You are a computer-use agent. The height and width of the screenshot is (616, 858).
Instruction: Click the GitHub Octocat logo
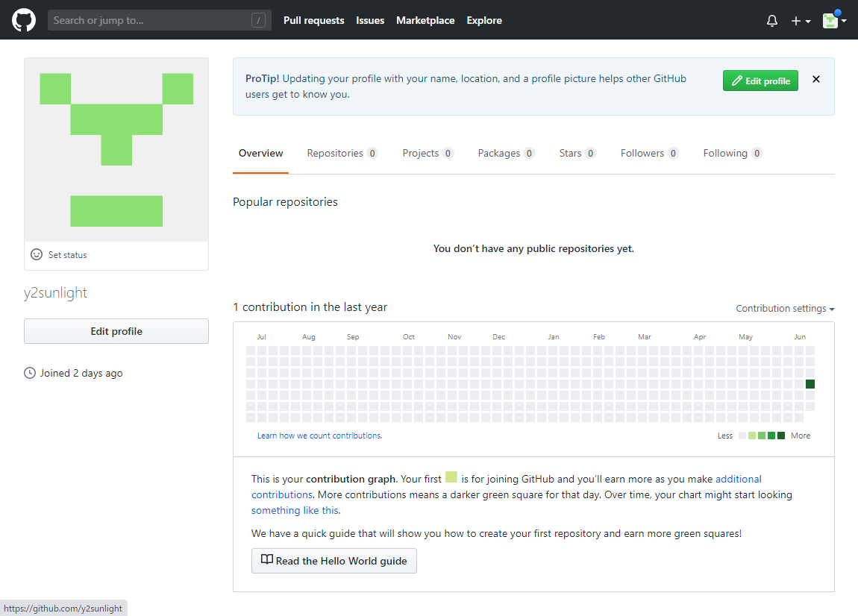[24, 20]
